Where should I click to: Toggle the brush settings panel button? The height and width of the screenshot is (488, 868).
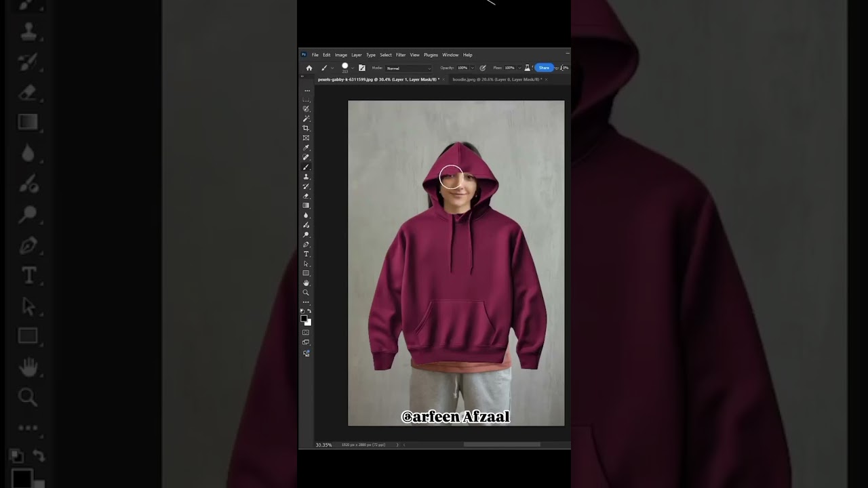tap(362, 68)
